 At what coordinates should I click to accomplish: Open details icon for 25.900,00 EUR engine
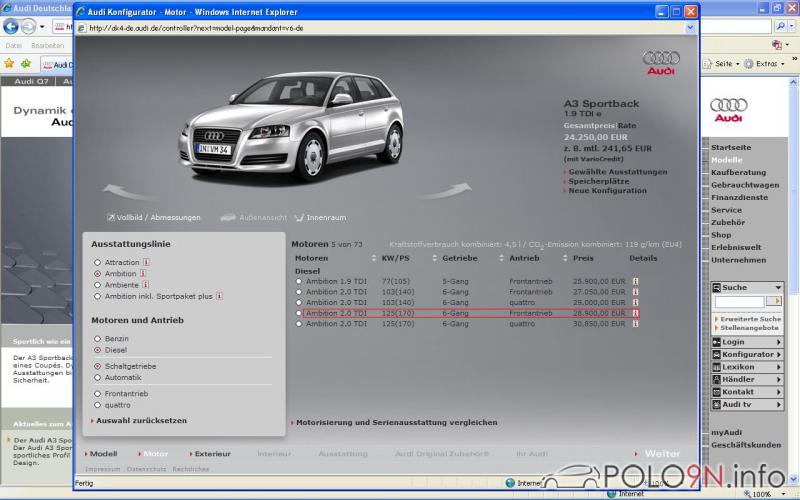[x=635, y=281]
